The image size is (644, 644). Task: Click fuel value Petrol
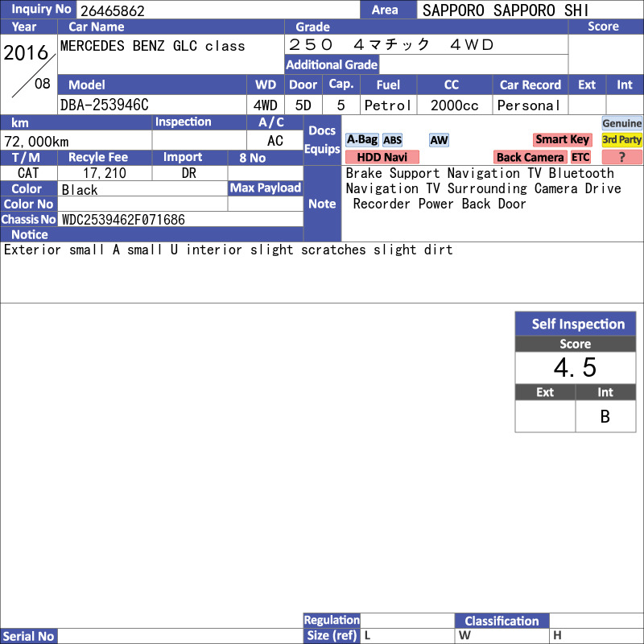387,105
